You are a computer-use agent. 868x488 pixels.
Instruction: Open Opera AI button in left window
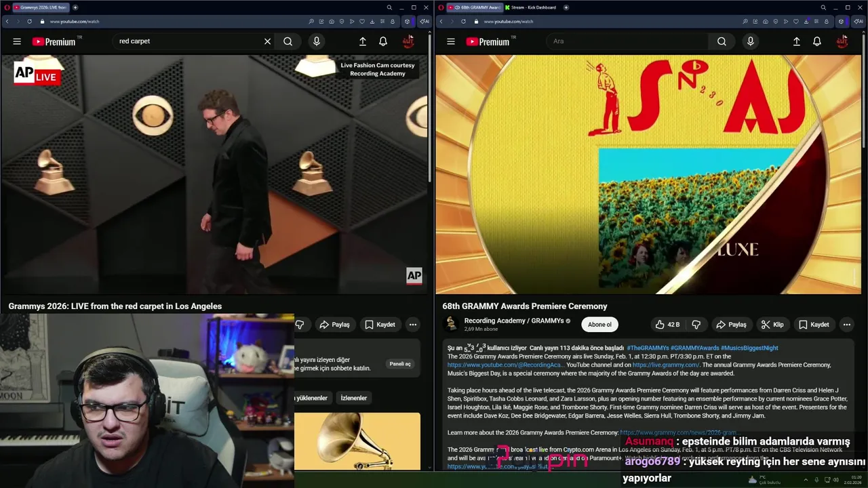(424, 21)
